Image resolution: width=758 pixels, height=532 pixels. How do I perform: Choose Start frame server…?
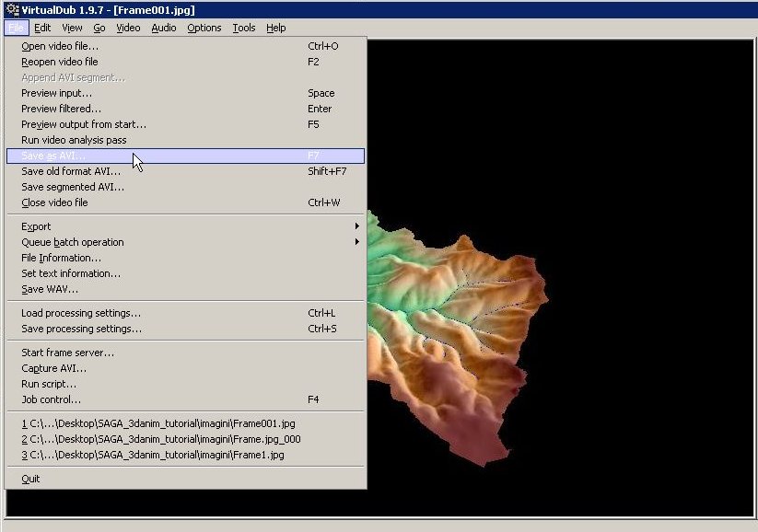point(186,353)
